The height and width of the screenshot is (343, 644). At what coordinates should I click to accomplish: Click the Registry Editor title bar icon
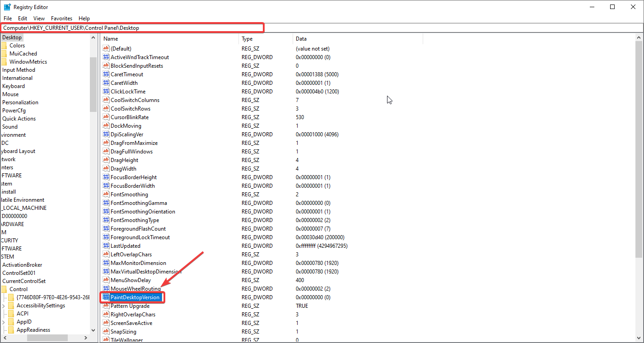[x=7, y=7]
